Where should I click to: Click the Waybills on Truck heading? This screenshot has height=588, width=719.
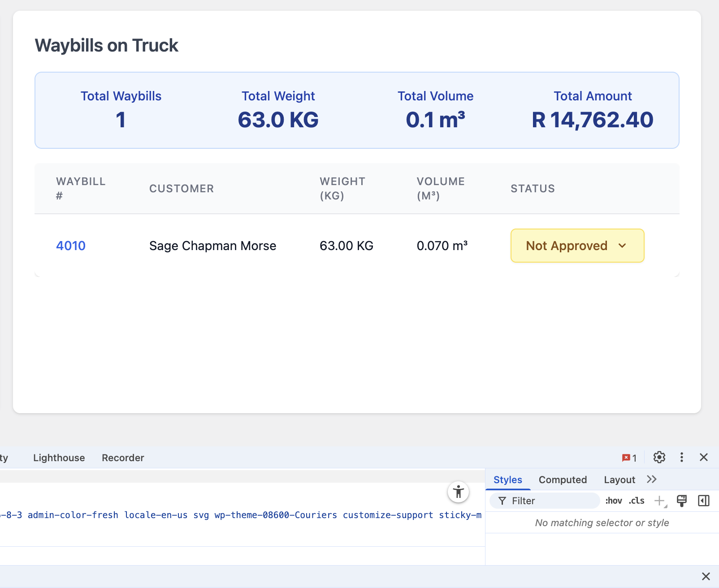(x=107, y=45)
